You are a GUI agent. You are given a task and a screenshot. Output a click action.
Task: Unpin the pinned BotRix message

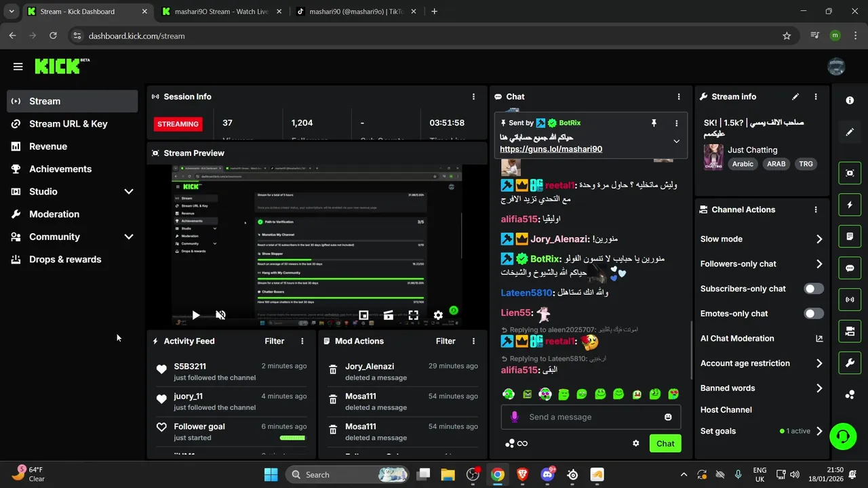point(654,123)
